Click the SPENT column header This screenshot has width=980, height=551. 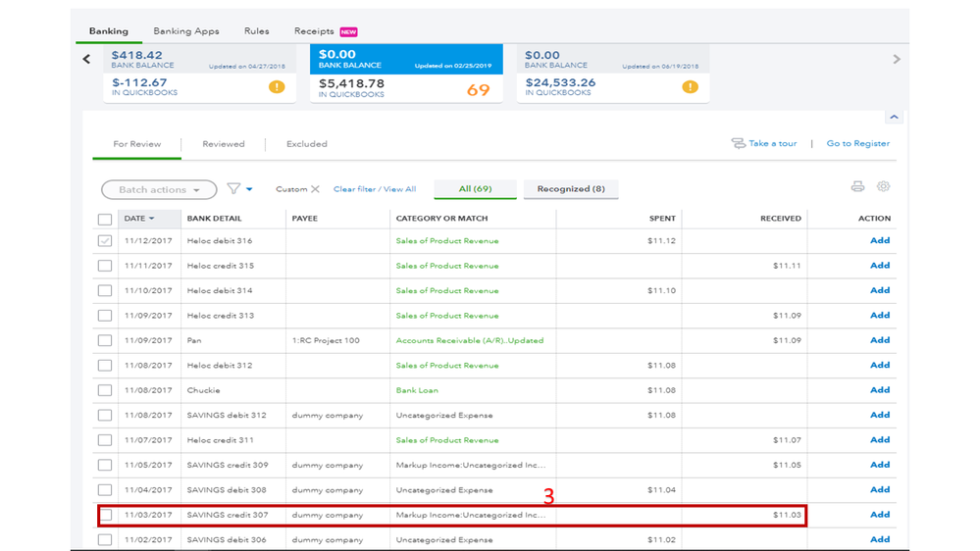[x=662, y=218]
